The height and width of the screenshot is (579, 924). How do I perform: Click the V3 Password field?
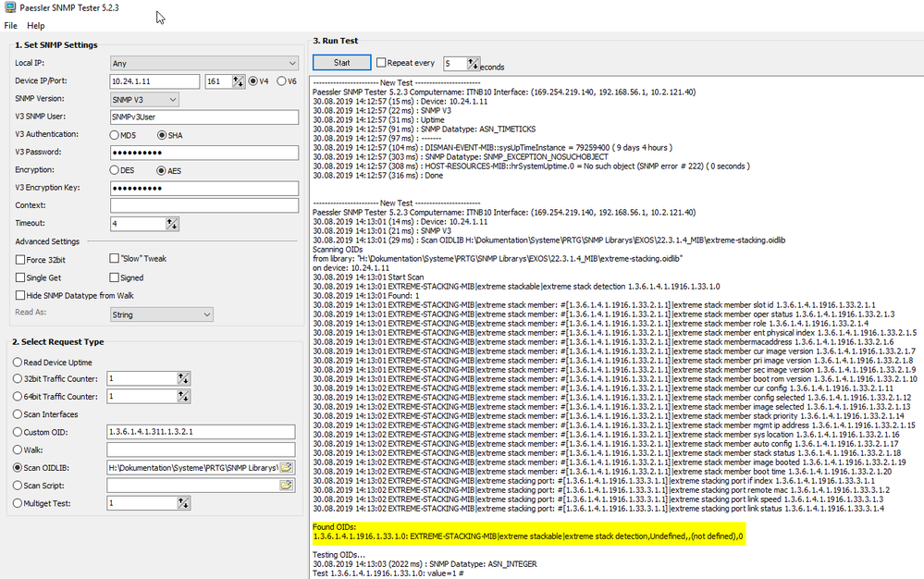click(x=203, y=153)
